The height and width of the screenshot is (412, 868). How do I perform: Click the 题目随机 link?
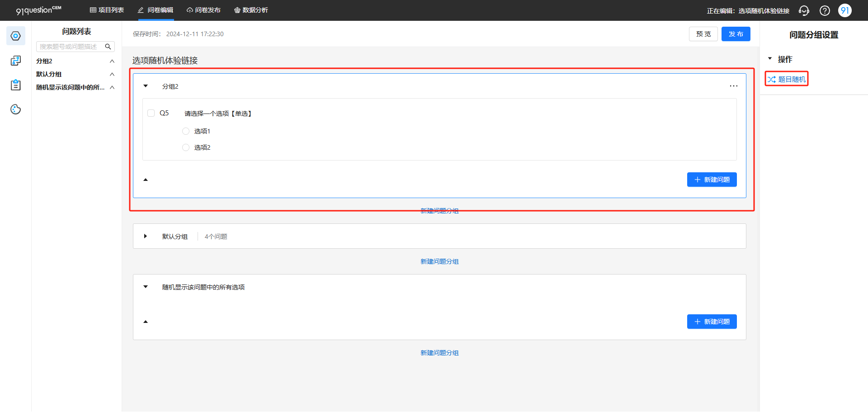(787, 79)
